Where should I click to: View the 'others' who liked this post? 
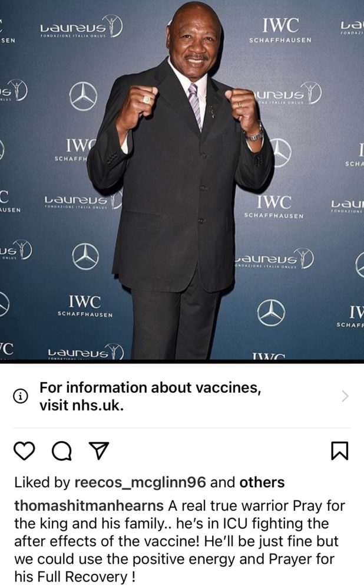(262, 482)
